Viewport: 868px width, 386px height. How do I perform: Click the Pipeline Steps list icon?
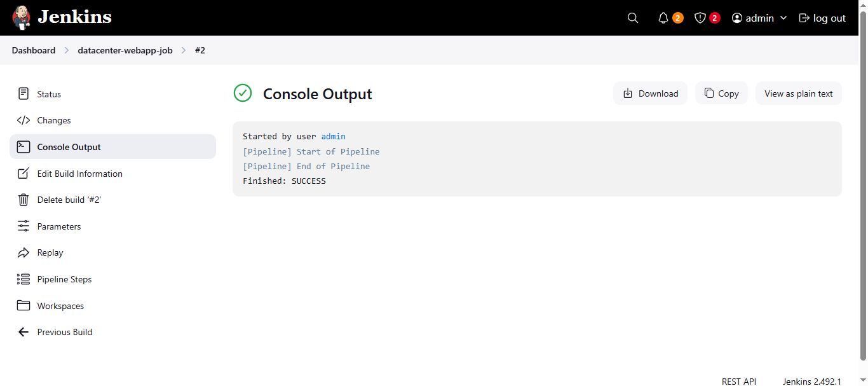(24, 279)
